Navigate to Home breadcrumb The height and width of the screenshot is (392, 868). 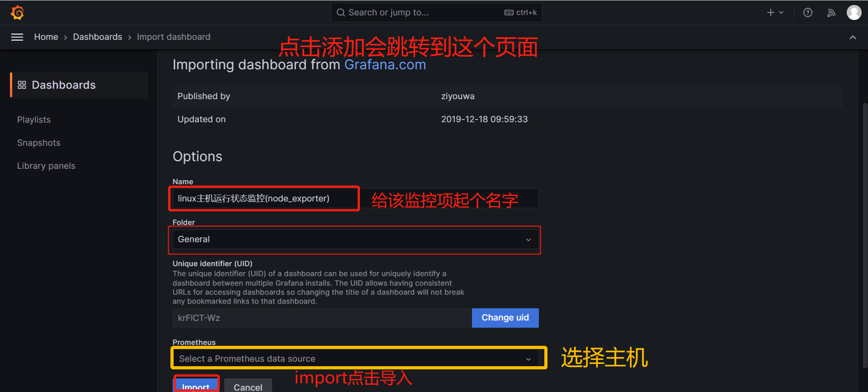click(46, 37)
